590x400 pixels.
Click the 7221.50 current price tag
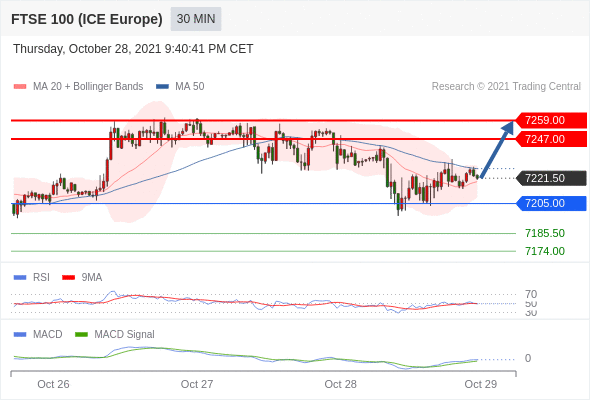tap(551, 178)
